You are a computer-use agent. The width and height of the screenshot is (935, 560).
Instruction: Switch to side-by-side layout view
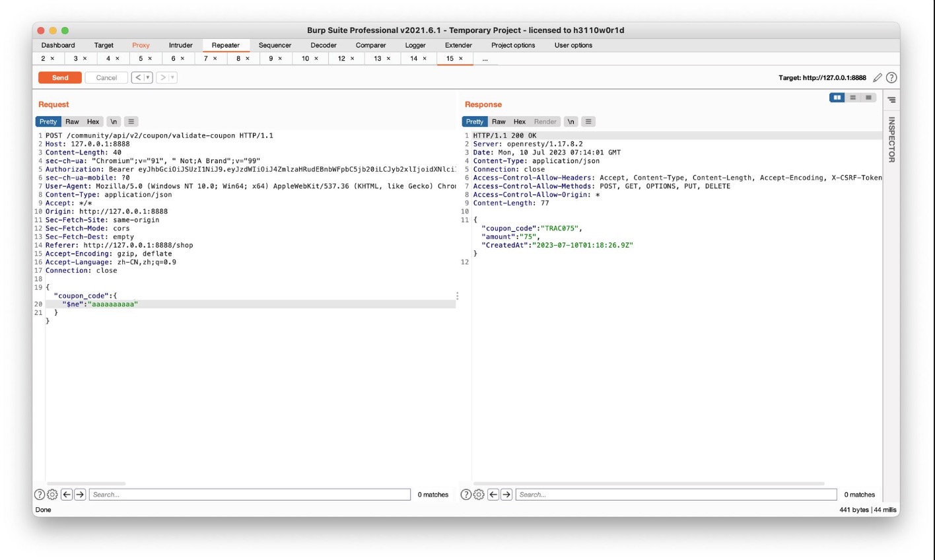[x=837, y=98]
